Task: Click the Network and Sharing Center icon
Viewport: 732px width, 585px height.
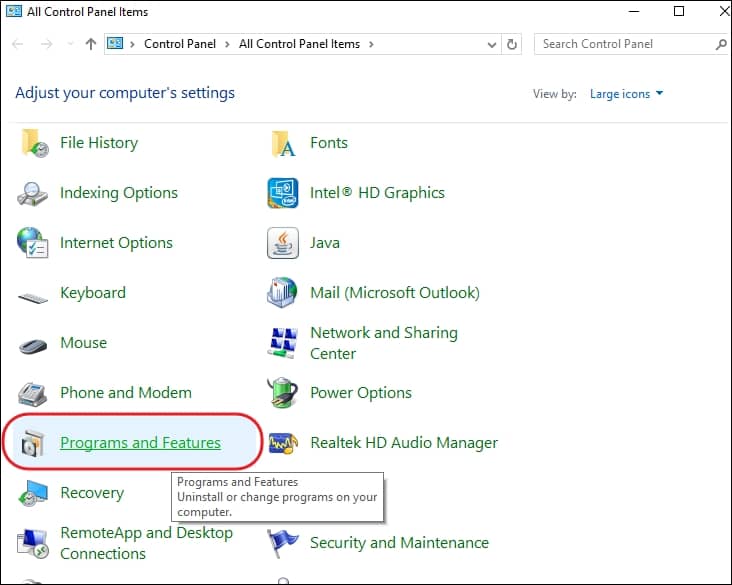Action: pos(283,343)
